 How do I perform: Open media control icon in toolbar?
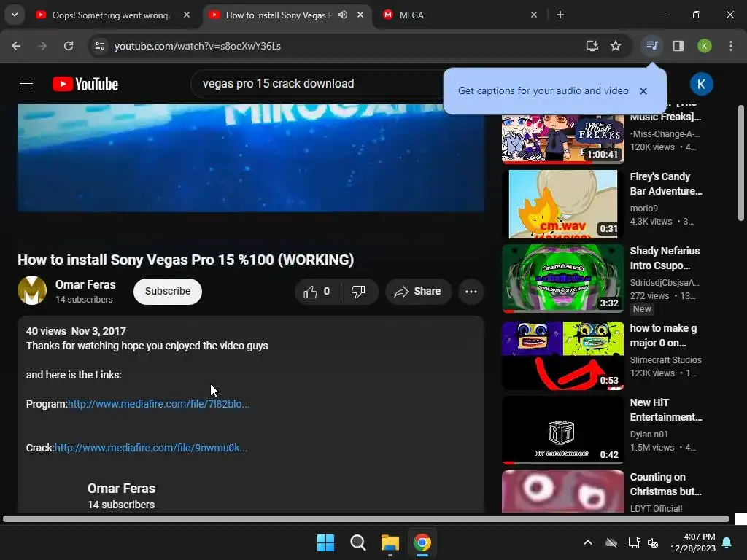[x=651, y=46]
